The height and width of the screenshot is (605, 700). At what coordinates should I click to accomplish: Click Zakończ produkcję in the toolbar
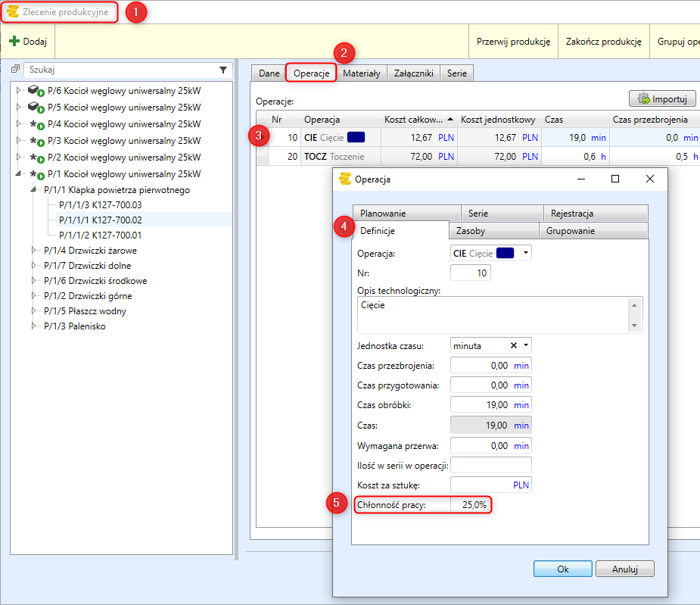tap(603, 42)
